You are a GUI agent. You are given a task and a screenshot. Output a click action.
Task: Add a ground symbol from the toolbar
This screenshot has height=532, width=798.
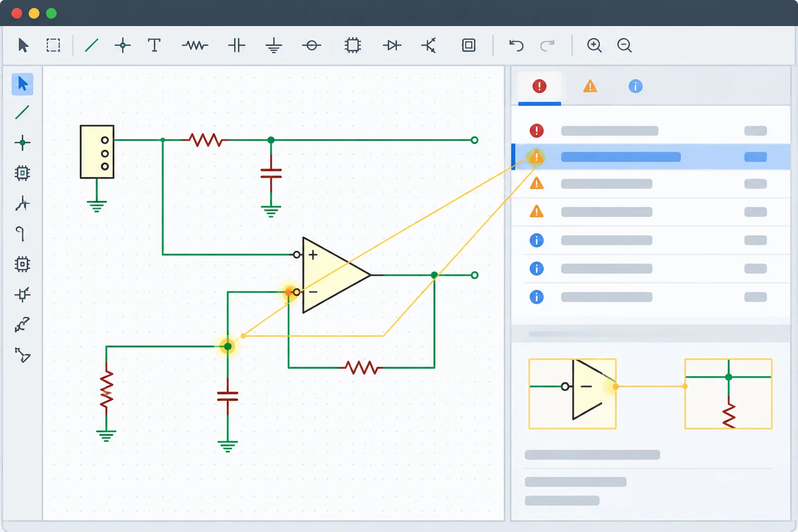pos(274,46)
